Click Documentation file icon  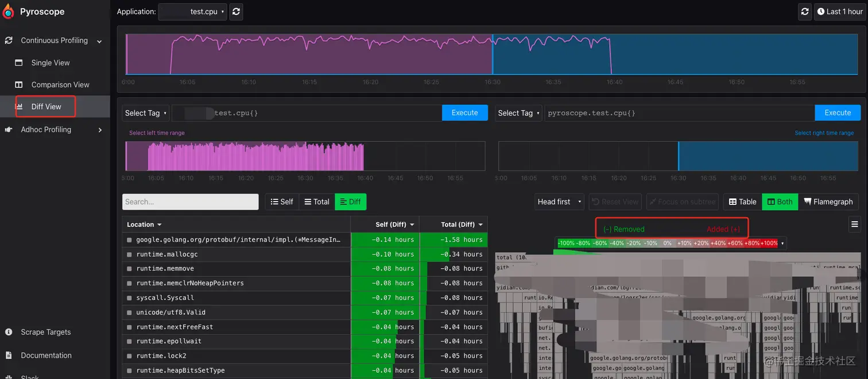click(x=9, y=355)
